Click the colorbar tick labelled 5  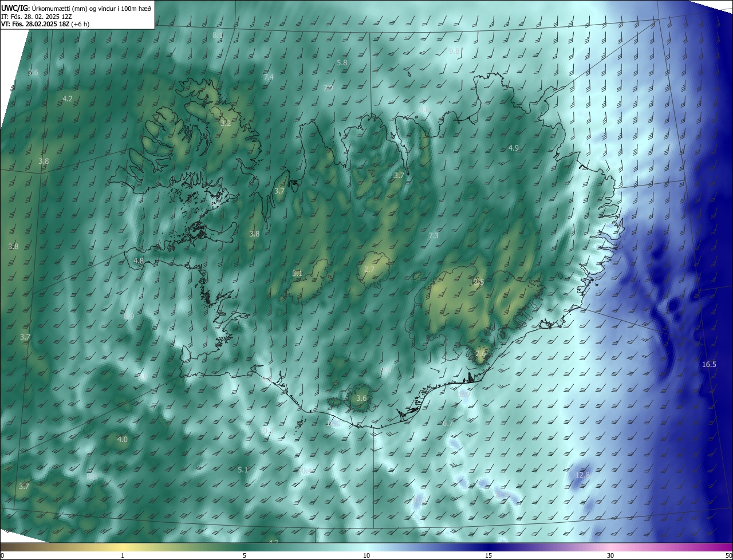tap(245, 556)
